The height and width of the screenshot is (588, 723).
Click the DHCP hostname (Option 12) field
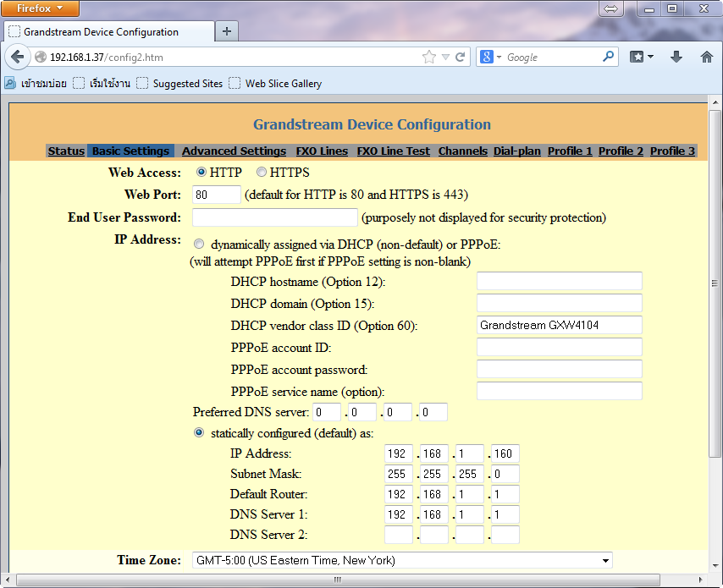pyautogui.click(x=560, y=281)
